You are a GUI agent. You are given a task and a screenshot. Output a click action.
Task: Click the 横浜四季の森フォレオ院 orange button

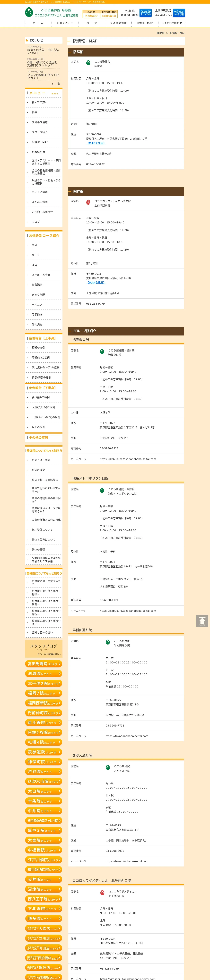pyautogui.click(x=44, y=821)
